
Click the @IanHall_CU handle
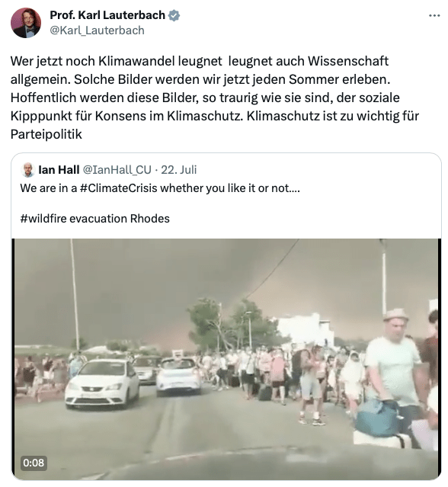point(117,170)
